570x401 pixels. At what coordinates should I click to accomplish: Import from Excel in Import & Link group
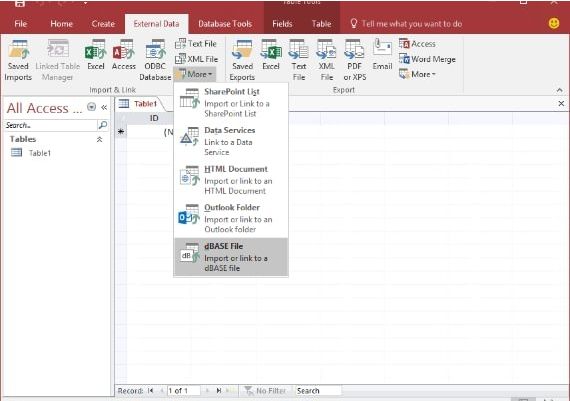coord(96,55)
